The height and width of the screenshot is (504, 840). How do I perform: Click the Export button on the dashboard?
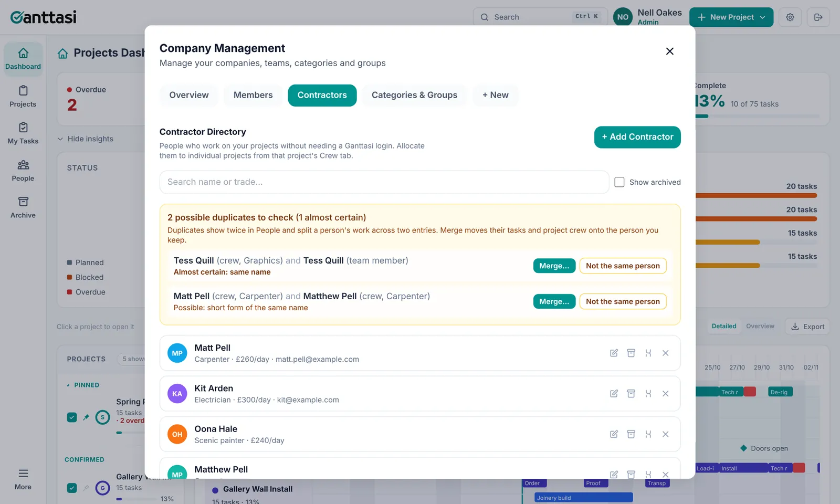(x=807, y=327)
